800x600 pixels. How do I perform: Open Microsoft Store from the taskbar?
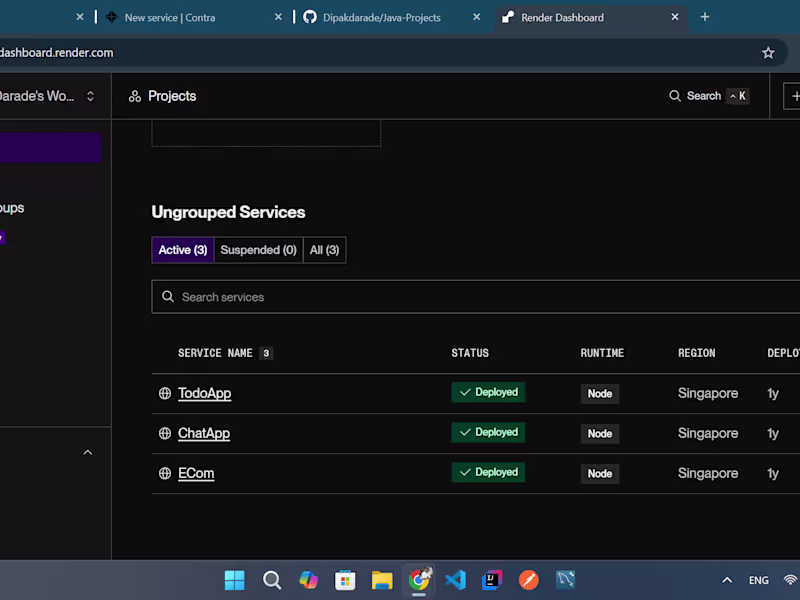tap(345, 580)
